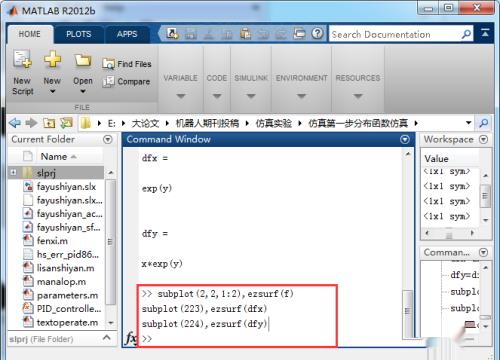The image size is (500, 360).
Task: Open the Command Window actions menu
Action: [405, 139]
